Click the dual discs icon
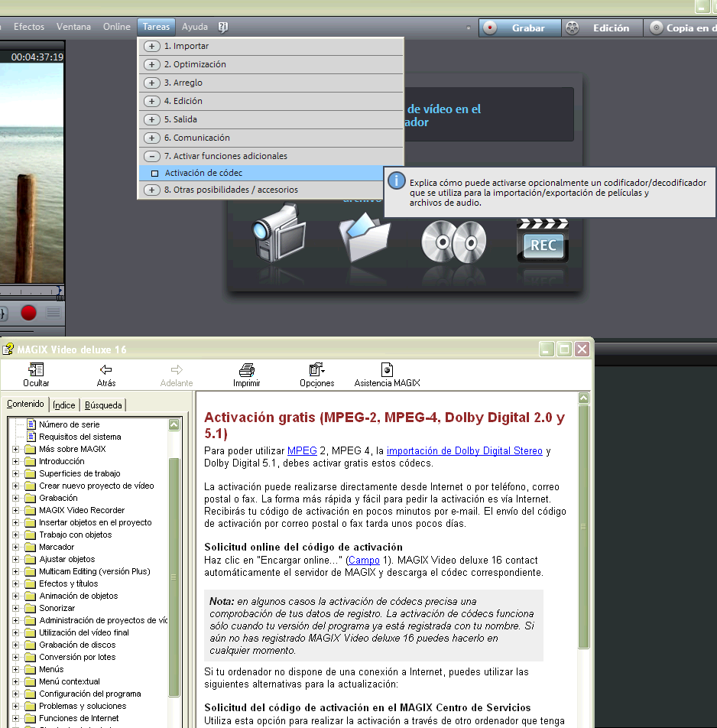 [453, 242]
